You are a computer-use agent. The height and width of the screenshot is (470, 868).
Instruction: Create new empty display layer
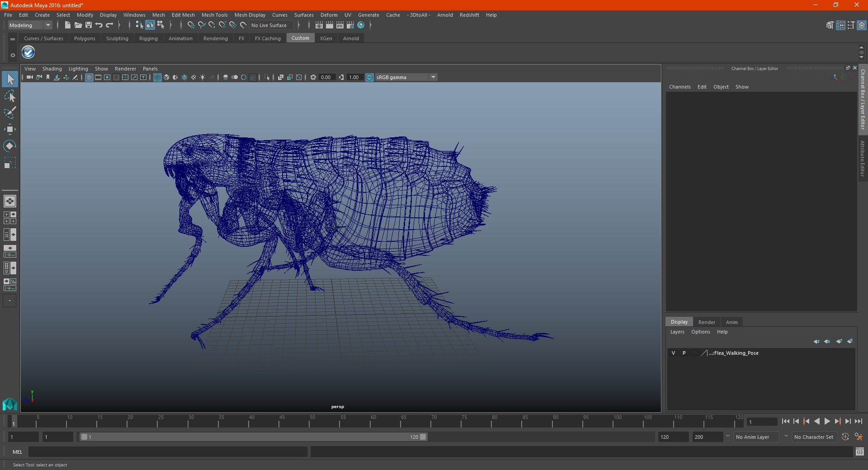(x=839, y=341)
